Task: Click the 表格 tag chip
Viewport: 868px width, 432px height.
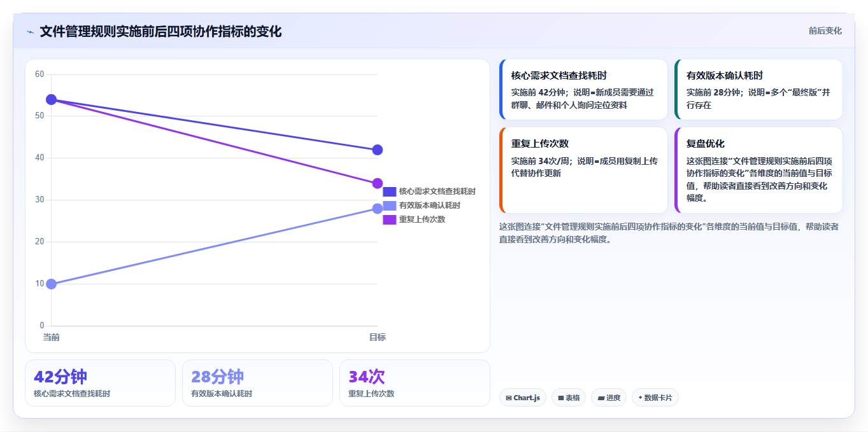Action: (x=569, y=398)
